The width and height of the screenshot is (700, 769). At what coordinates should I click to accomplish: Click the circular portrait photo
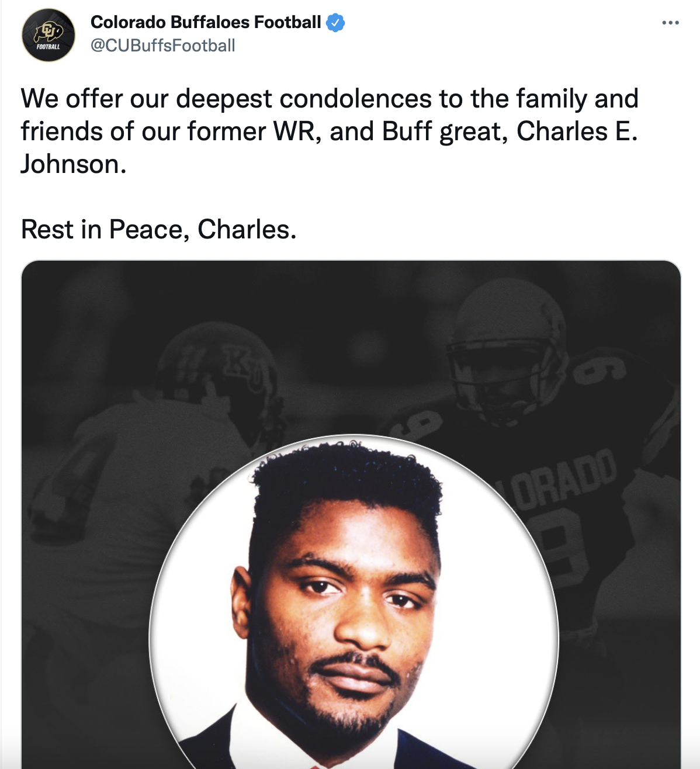click(x=354, y=602)
